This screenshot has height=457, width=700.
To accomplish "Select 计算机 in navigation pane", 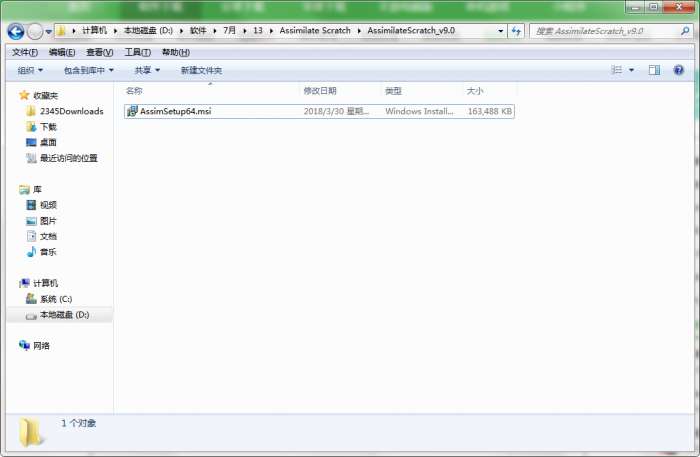I will point(46,283).
